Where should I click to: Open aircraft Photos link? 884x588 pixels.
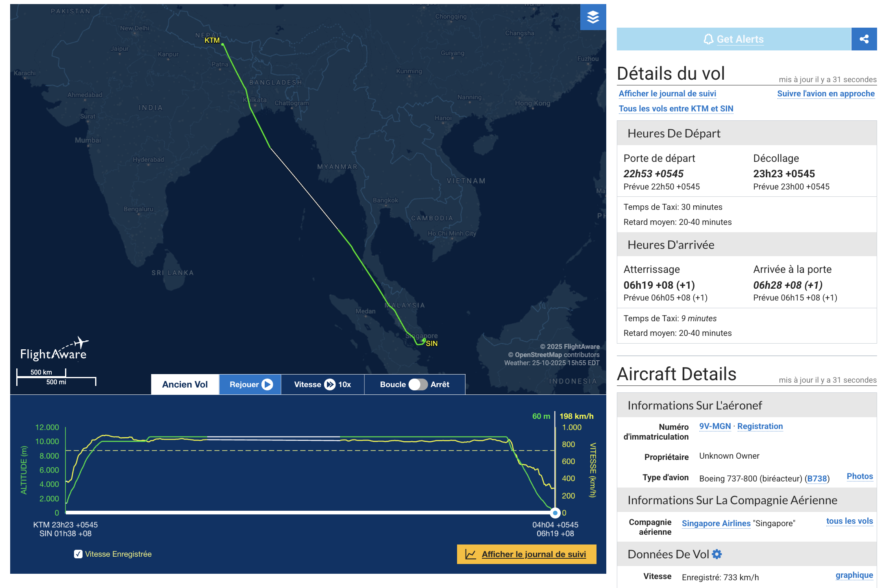(860, 476)
